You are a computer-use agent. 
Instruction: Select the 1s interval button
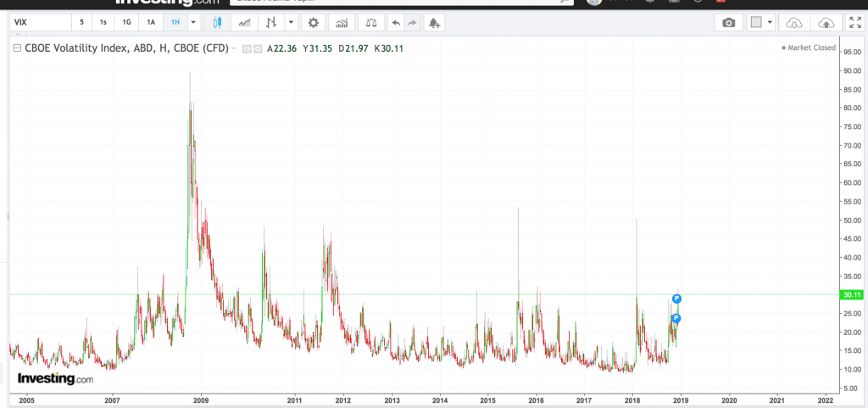coord(103,23)
